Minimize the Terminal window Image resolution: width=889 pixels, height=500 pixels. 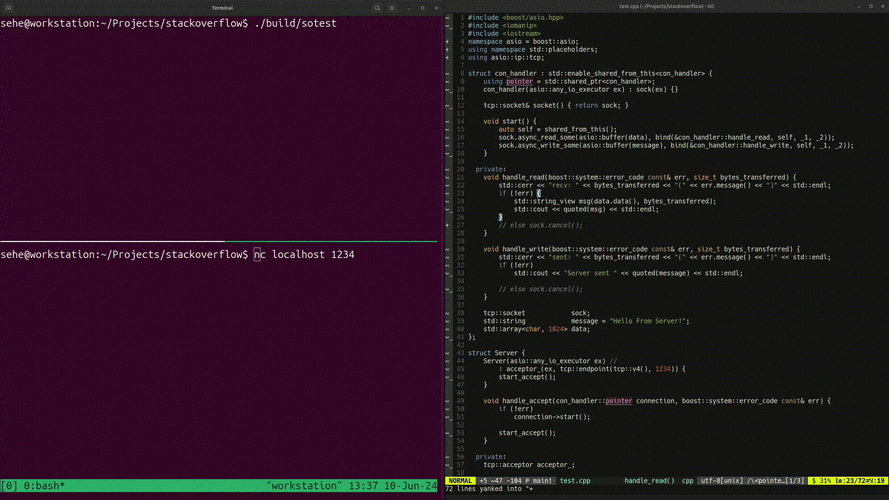pos(408,8)
